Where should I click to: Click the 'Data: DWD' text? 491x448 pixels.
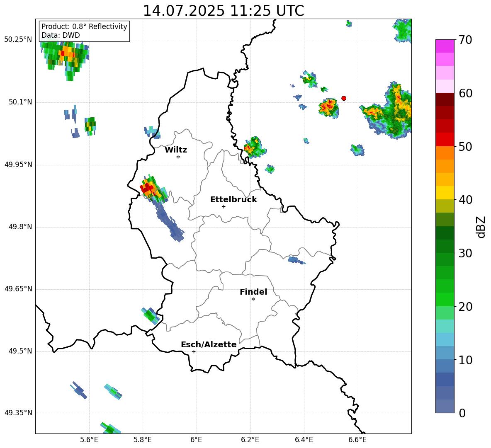tap(61, 35)
